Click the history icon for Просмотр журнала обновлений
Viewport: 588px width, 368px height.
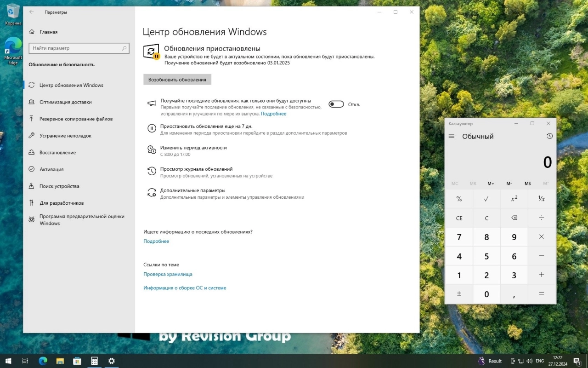(x=152, y=172)
